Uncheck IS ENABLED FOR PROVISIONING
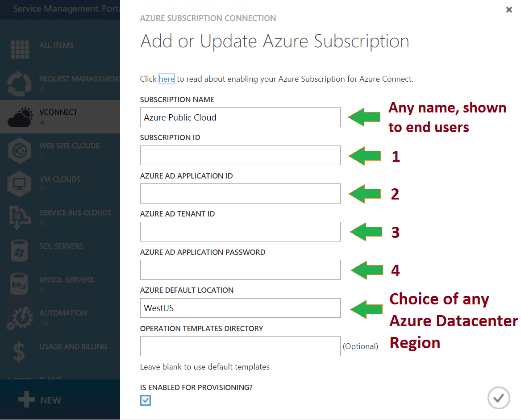521x420 pixels. click(x=145, y=400)
